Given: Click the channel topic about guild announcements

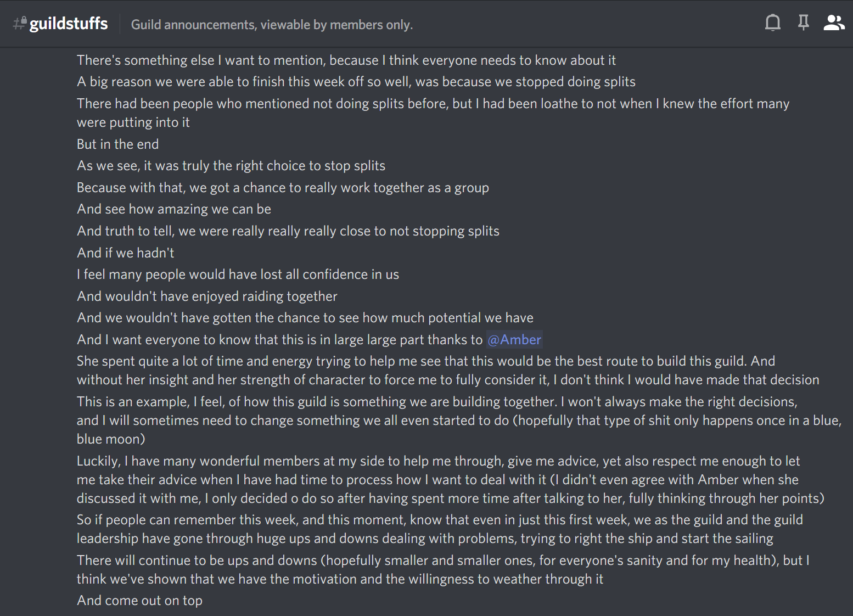Looking at the screenshot, I should [x=272, y=25].
